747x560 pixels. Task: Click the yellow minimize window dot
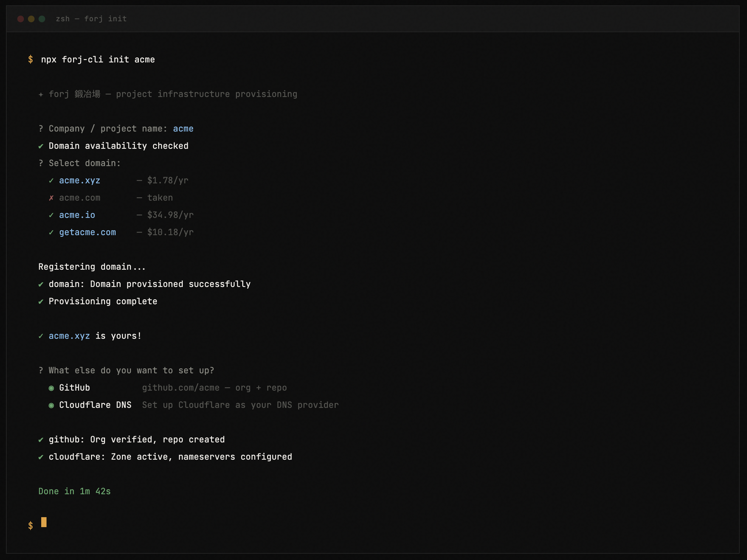31,19
